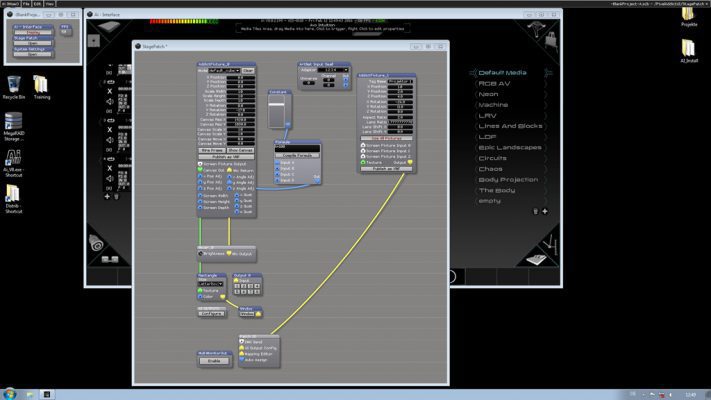Open the AI_Install folder icon
This screenshot has height=400, width=711.
pyautogui.click(x=688, y=49)
